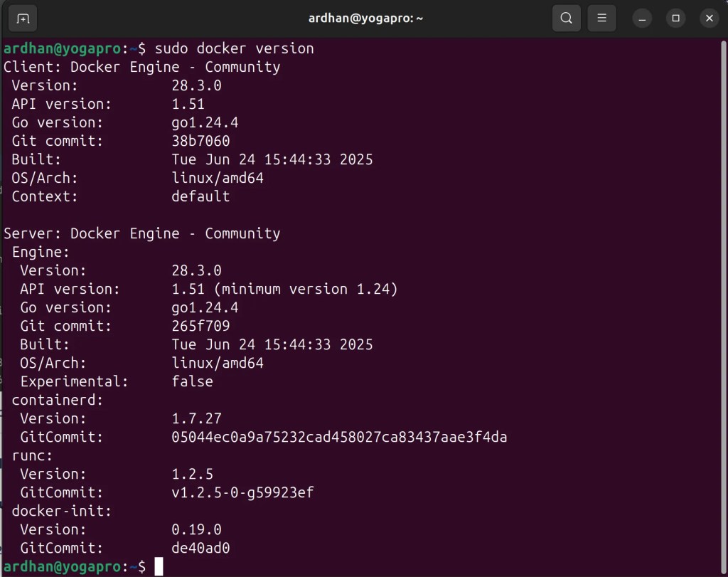Open a new terminal tab

click(23, 18)
